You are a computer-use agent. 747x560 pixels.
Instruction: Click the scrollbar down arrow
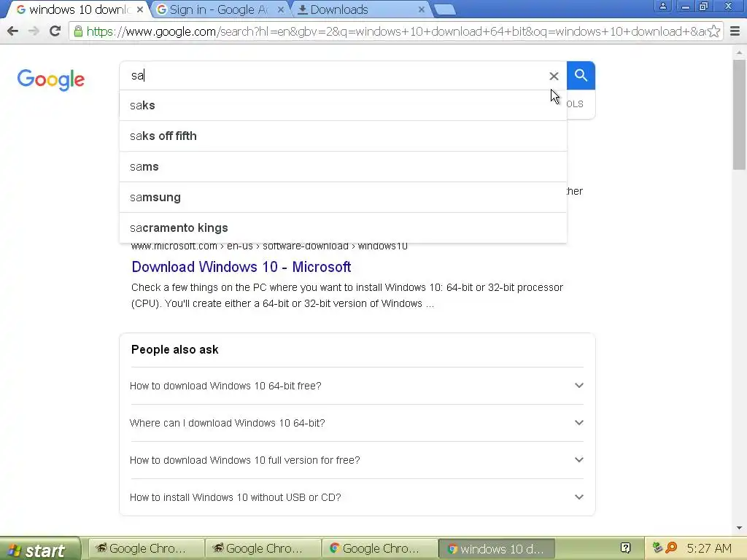pyautogui.click(x=740, y=528)
